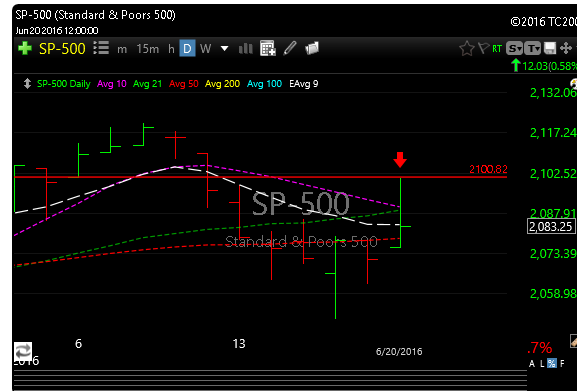Click the refresh arrows icon at bottom left

[x=23, y=351]
